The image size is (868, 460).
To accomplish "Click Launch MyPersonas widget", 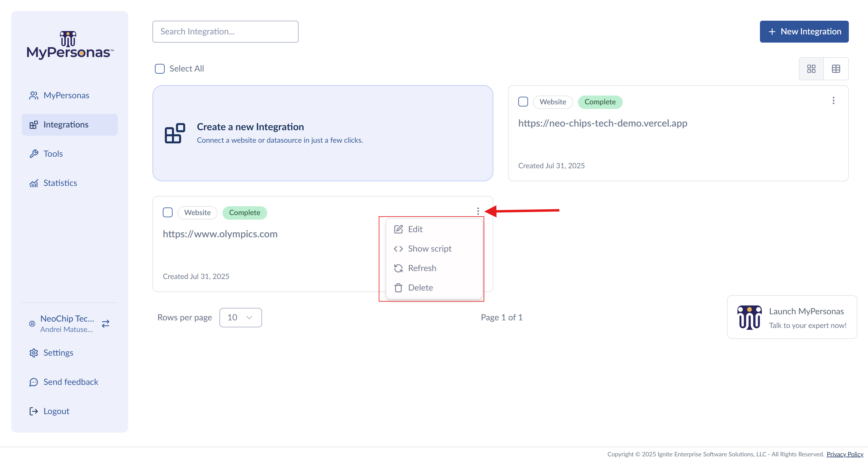I will point(792,317).
